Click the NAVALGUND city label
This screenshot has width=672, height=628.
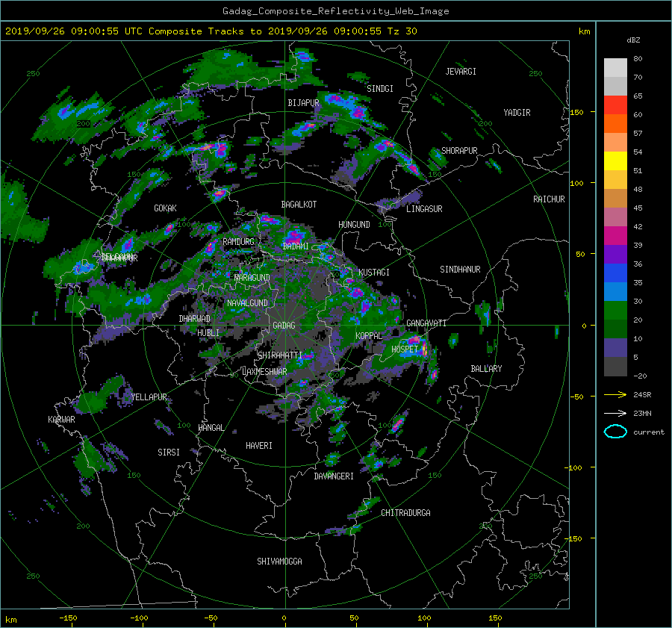(x=247, y=302)
